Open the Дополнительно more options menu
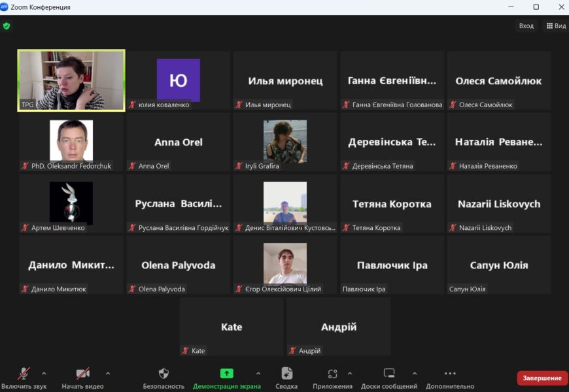Image resolution: width=569 pixels, height=392 pixels. (x=450, y=378)
